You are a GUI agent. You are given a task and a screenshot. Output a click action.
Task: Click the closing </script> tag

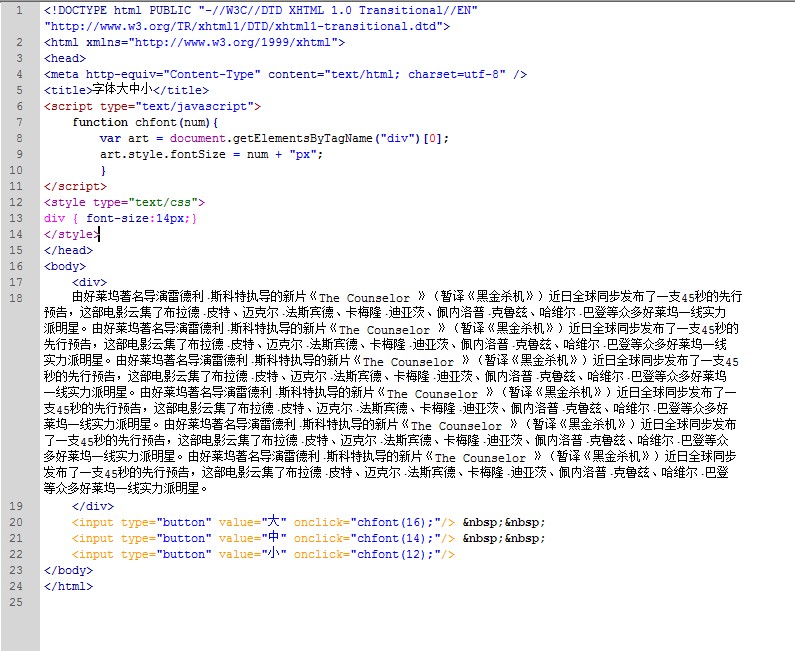[75, 187]
